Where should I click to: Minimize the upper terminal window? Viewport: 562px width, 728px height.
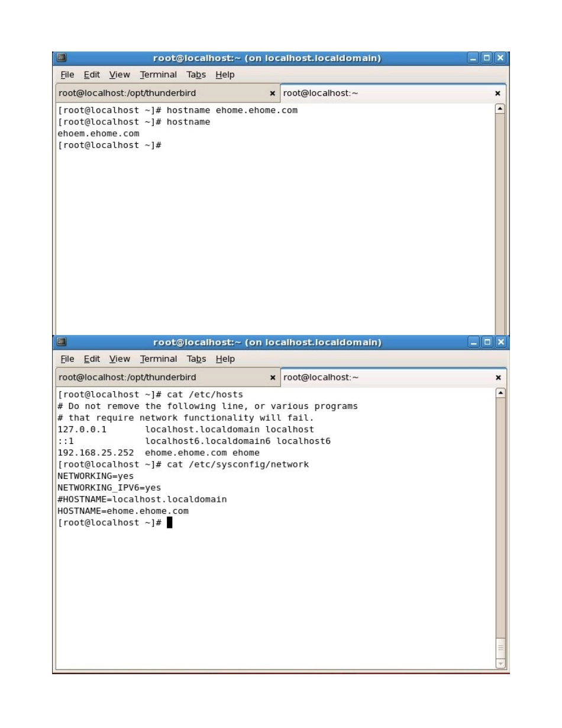tap(474, 59)
